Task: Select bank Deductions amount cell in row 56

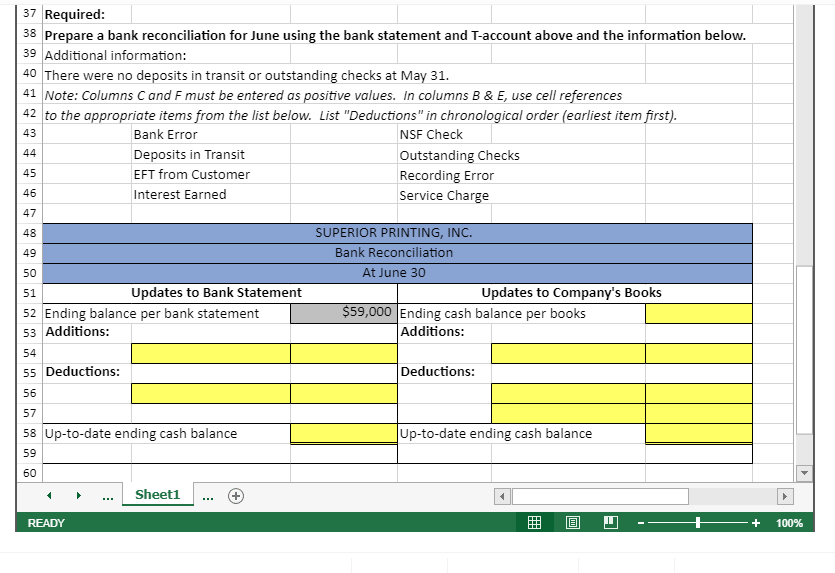Action: pos(344,394)
